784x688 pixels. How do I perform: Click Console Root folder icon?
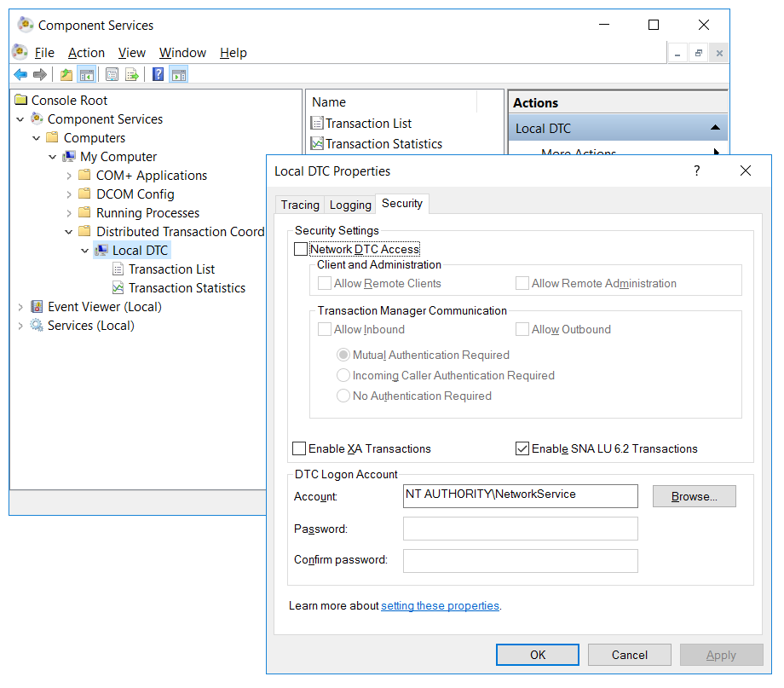[x=21, y=100]
